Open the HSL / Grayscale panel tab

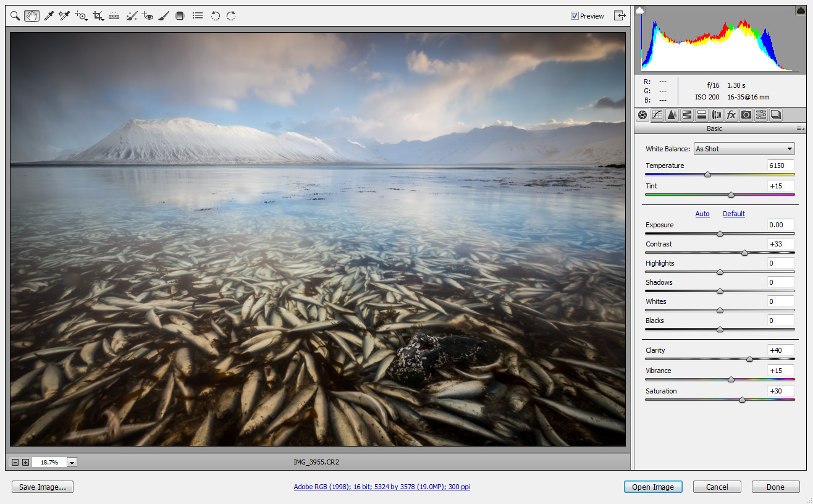pos(687,114)
